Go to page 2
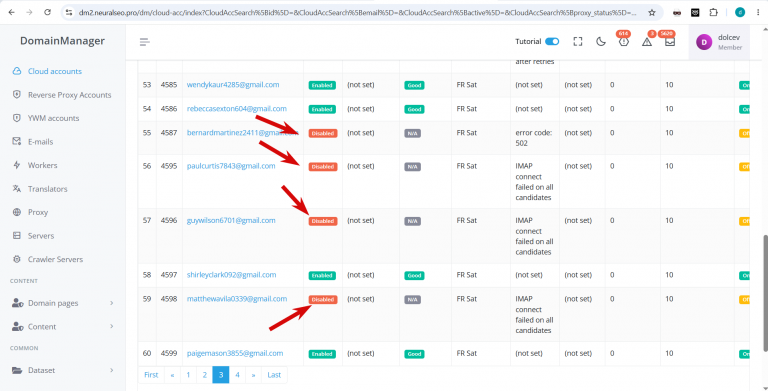Screen dimensions: 768x391 [204, 375]
